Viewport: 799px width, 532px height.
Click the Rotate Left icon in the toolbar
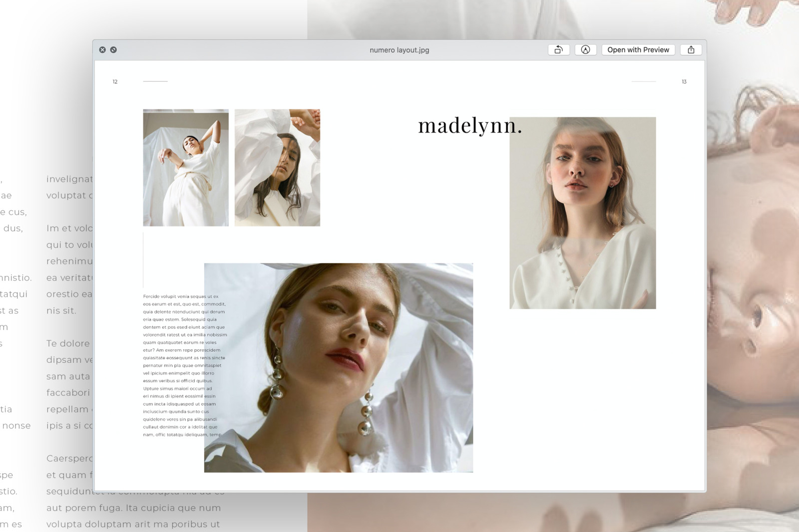558,50
